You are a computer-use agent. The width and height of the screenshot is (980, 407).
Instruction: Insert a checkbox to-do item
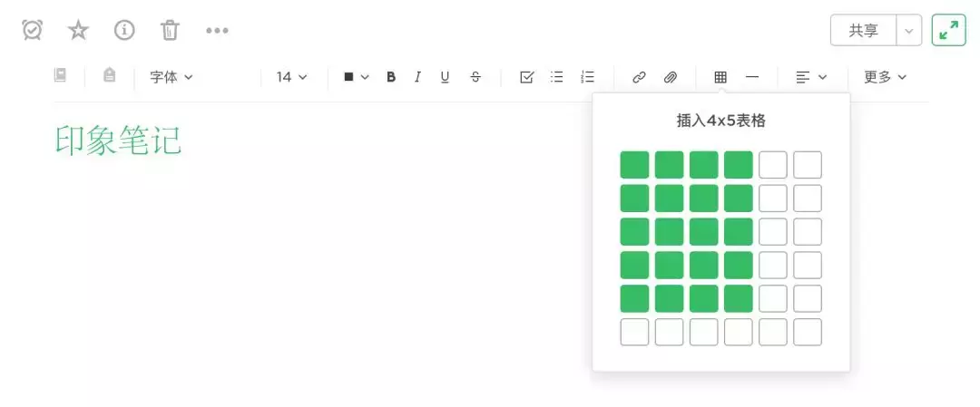coord(527,77)
